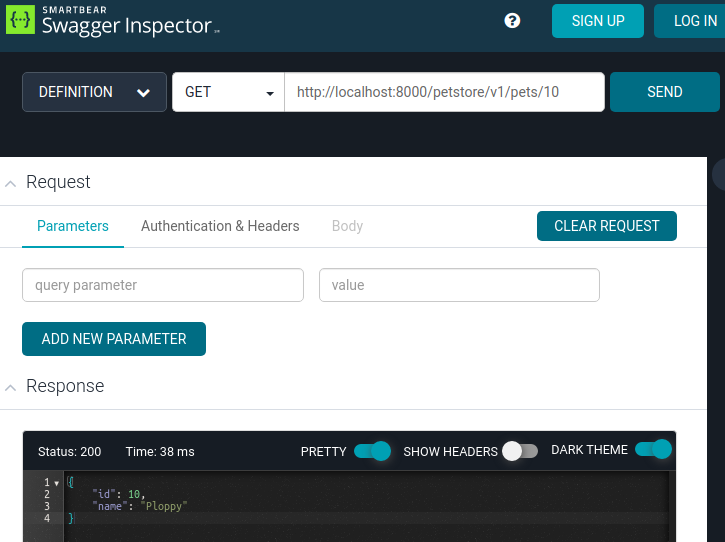Screen dimensions: 725x542
Task: Click the CLEAR REQUEST button
Action: [x=606, y=226]
